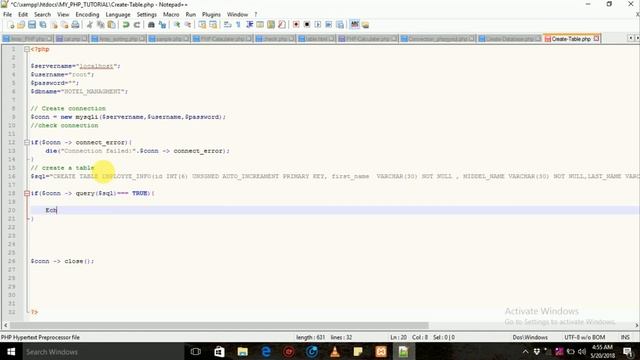This screenshot has width=640, height=360.
Task: Cut the selection with the scissors icon
Action: 89,25
